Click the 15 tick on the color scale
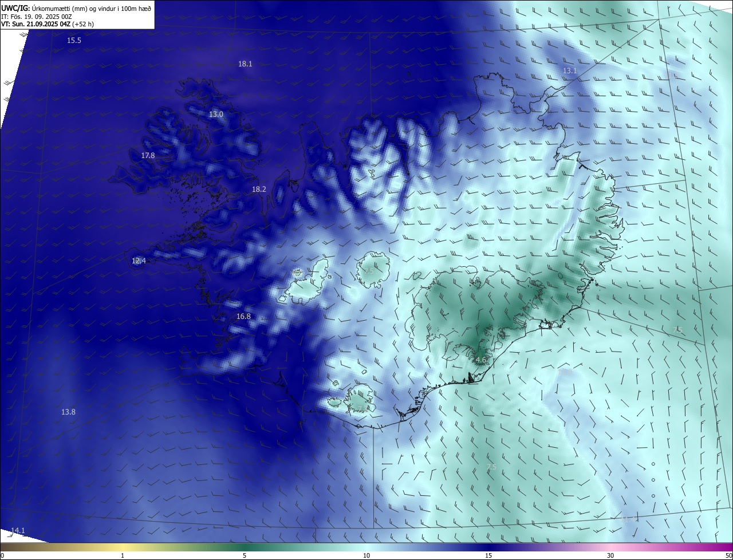Screen dimensions: 733x560 click(x=488, y=555)
